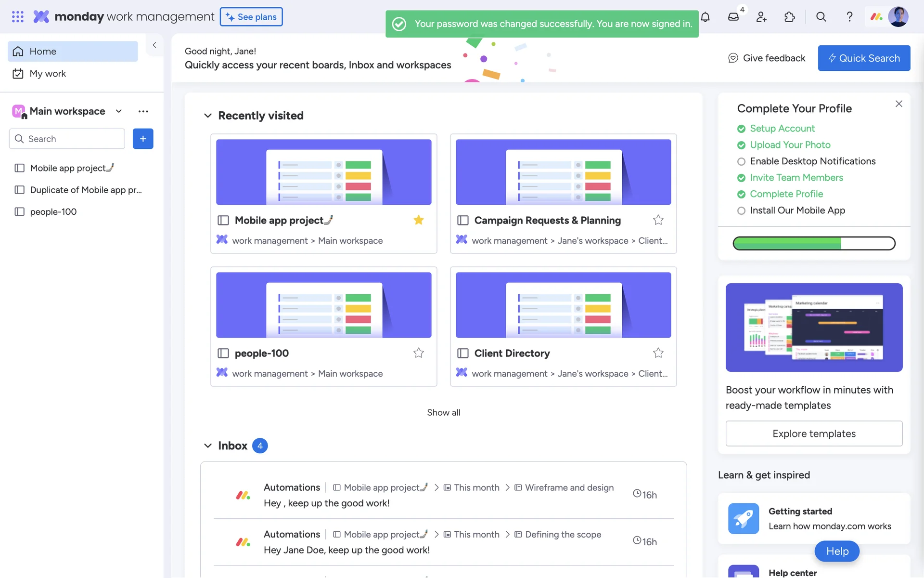Open the inbox tray icon in the header
Image resolution: width=924 pixels, height=578 pixels.
click(733, 17)
